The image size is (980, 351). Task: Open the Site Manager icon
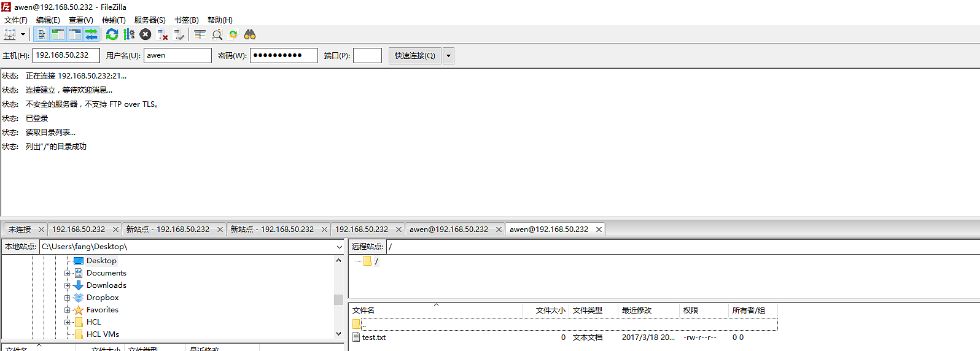10,34
